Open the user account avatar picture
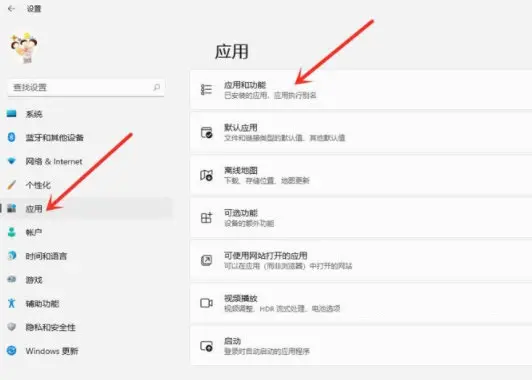This screenshot has height=380, width=532. (23, 48)
